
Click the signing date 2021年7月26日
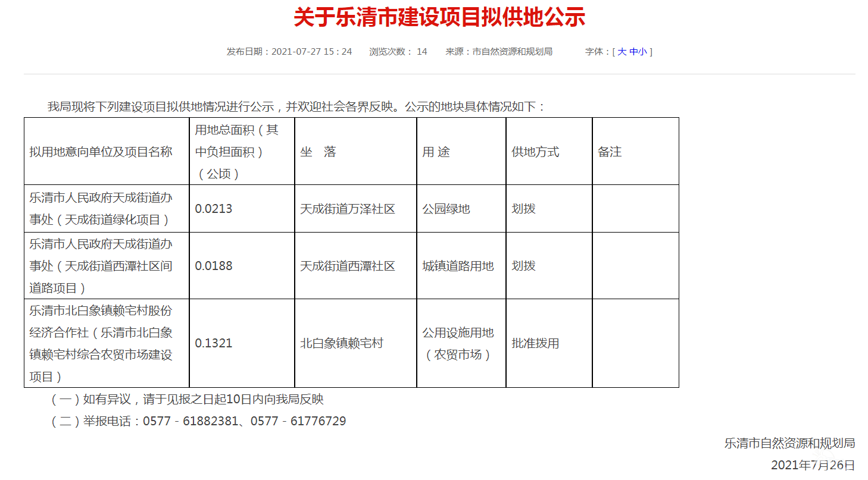[x=813, y=465]
